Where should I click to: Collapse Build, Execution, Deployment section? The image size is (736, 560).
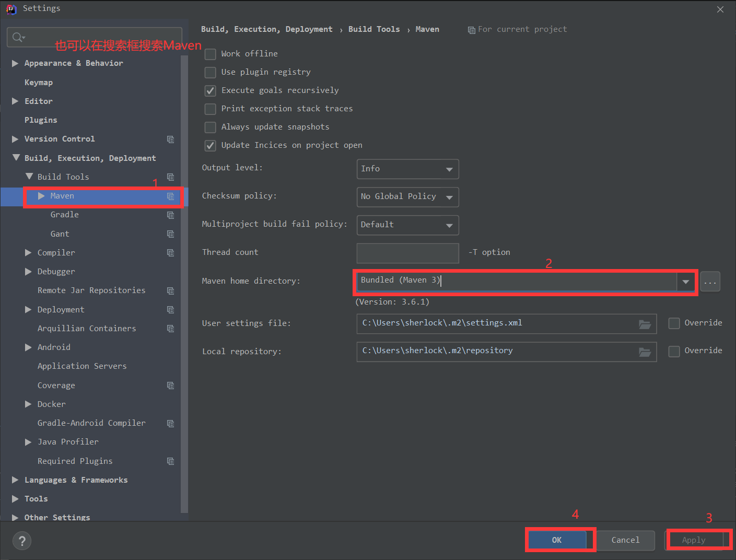(x=16, y=158)
